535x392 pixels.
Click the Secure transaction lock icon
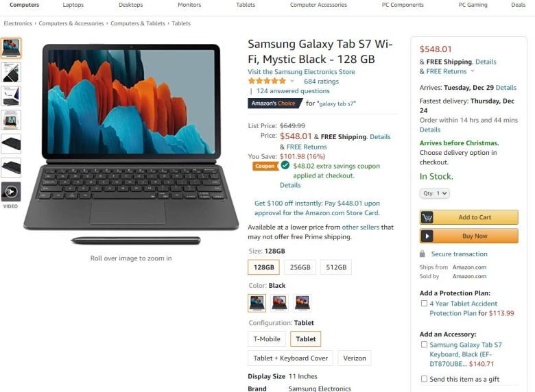pos(423,254)
